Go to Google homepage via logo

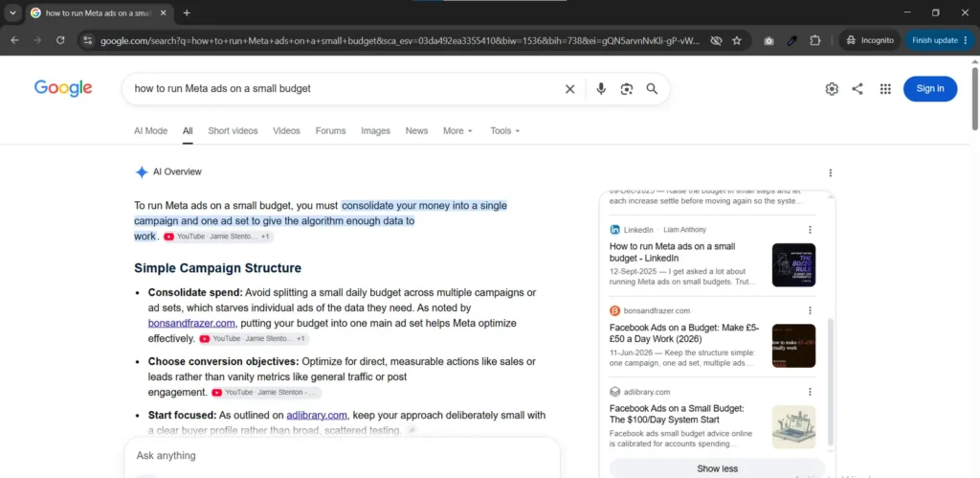tap(63, 88)
